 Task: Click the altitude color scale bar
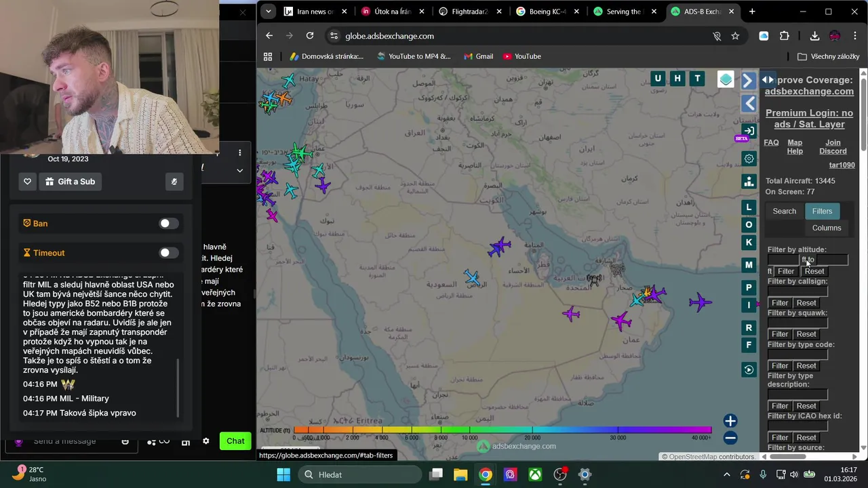tap(502, 430)
